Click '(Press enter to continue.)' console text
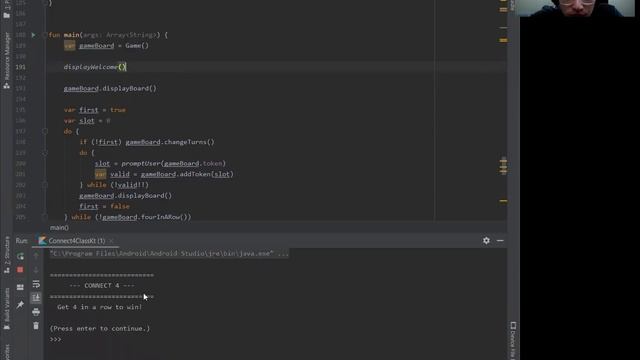This screenshot has width=640, height=360. tap(100, 329)
